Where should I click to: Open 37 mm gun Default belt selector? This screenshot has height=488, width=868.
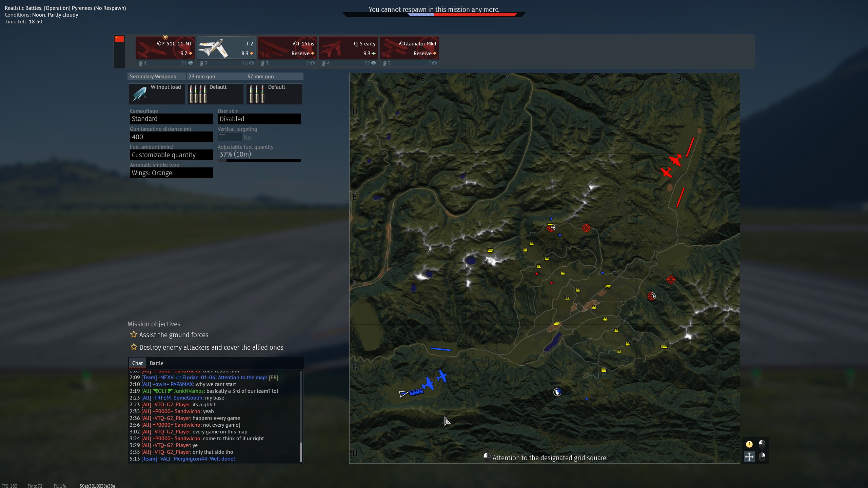click(274, 94)
